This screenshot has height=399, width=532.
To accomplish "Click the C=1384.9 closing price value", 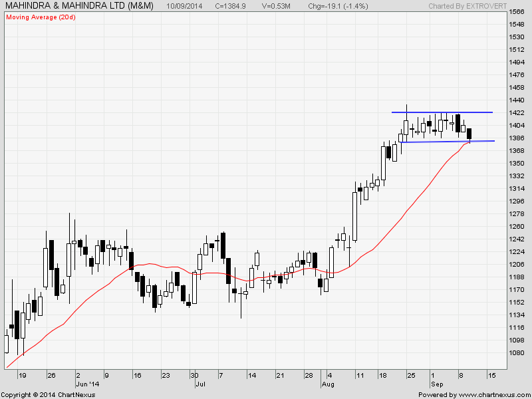I will click(232, 6).
